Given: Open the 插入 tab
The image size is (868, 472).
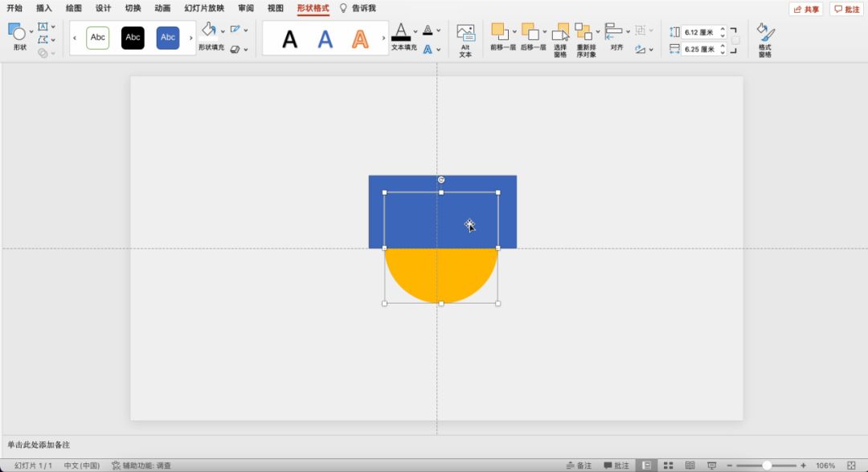Looking at the screenshot, I should pos(43,8).
